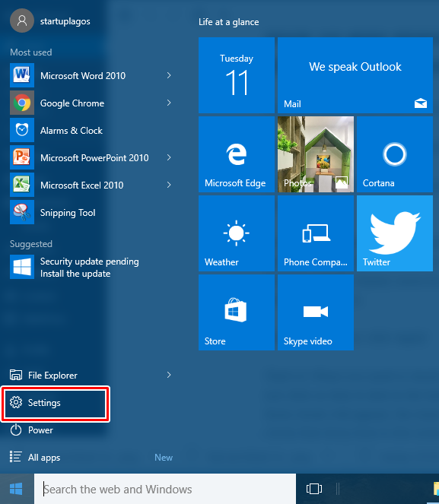Image resolution: width=439 pixels, height=504 pixels.
Task: Click the Power label
Action: pyautogui.click(x=40, y=430)
